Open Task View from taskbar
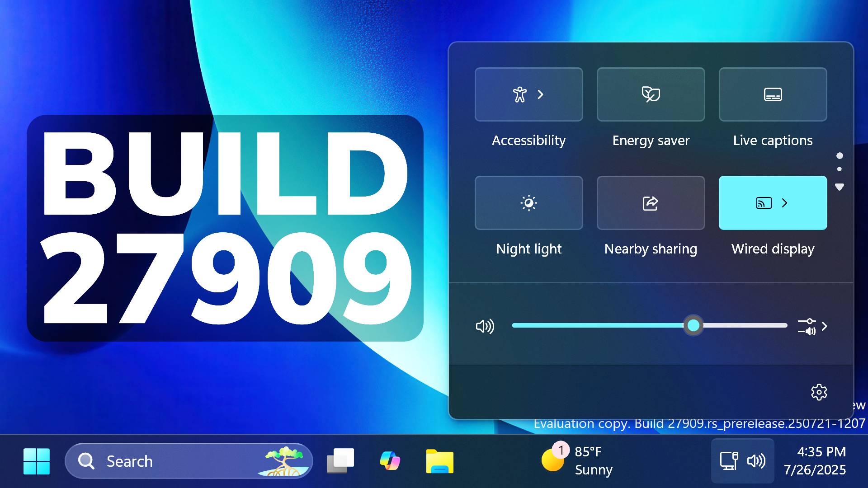The width and height of the screenshot is (868, 488). (340, 460)
